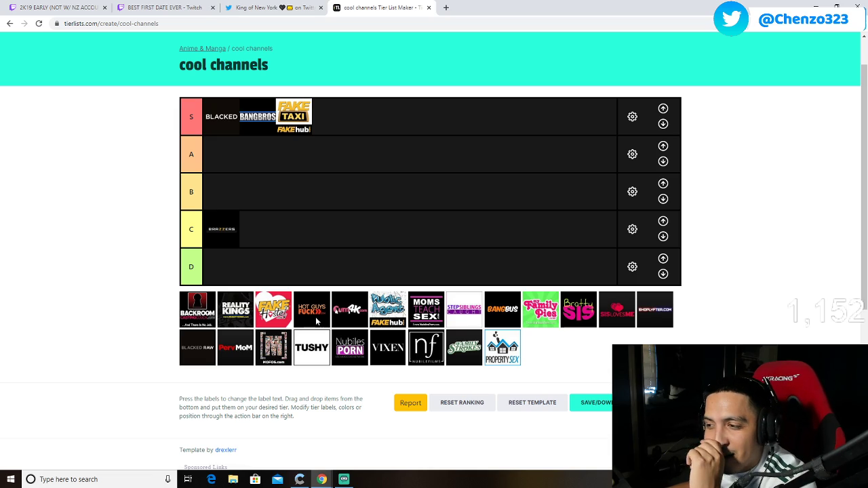The width and height of the screenshot is (868, 488).
Task: Select the Backroom thumbnail
Action: [197, 310]
